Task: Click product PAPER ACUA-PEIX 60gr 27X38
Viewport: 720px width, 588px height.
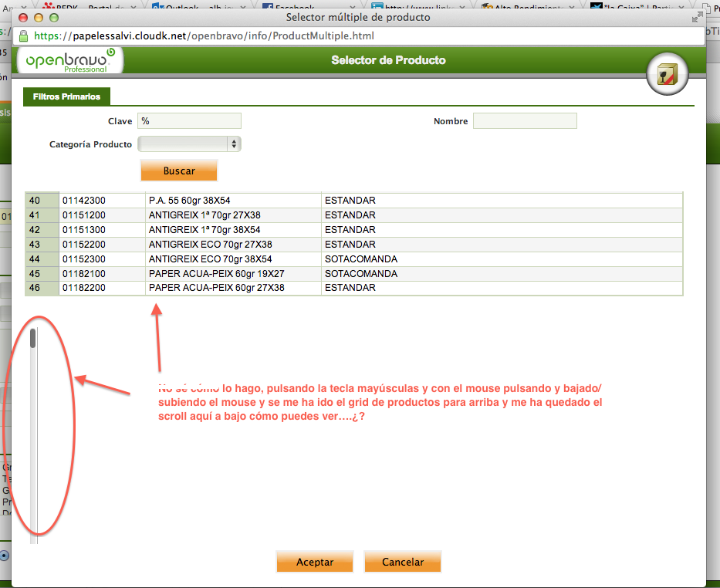Action: (x=216, y=288)
